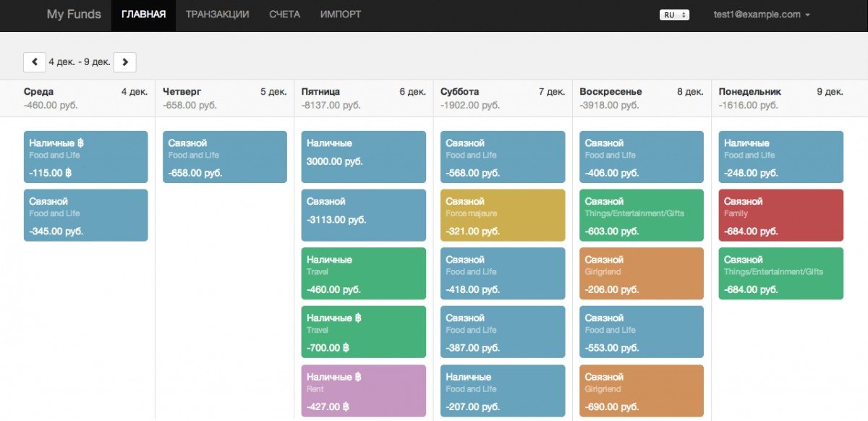This screenshot has height=421, width=868.
Task: Select Связной -553.00 руб. card
Action: coord(642,332)
